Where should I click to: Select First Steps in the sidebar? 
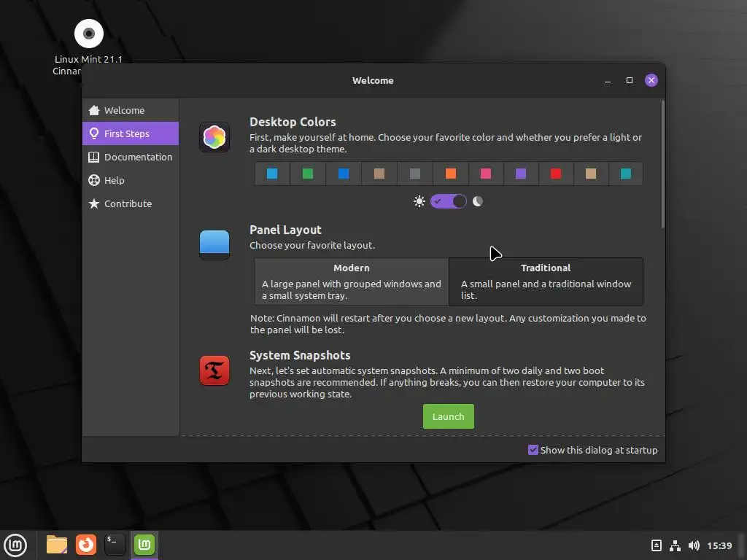[x=131, y=134]
